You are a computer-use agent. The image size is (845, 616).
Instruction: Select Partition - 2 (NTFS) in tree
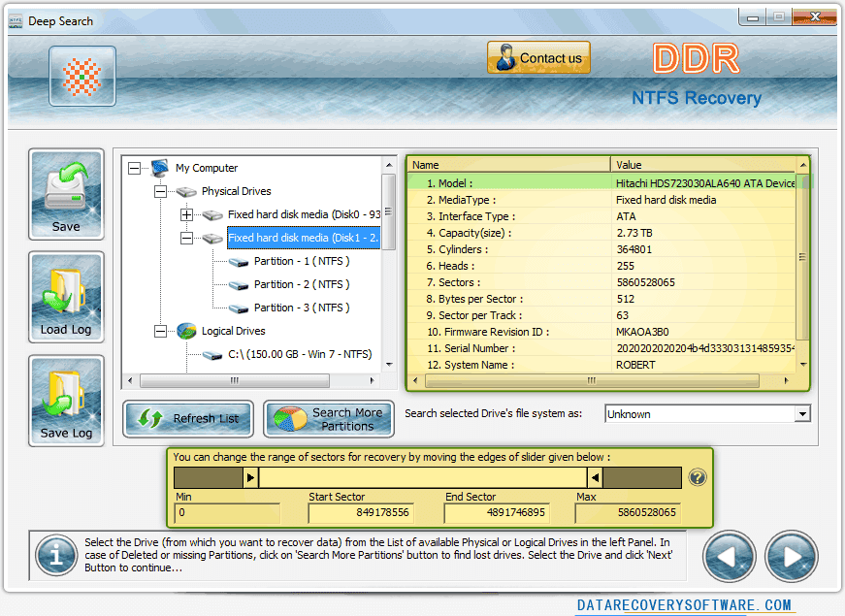(x=302, y=284)
